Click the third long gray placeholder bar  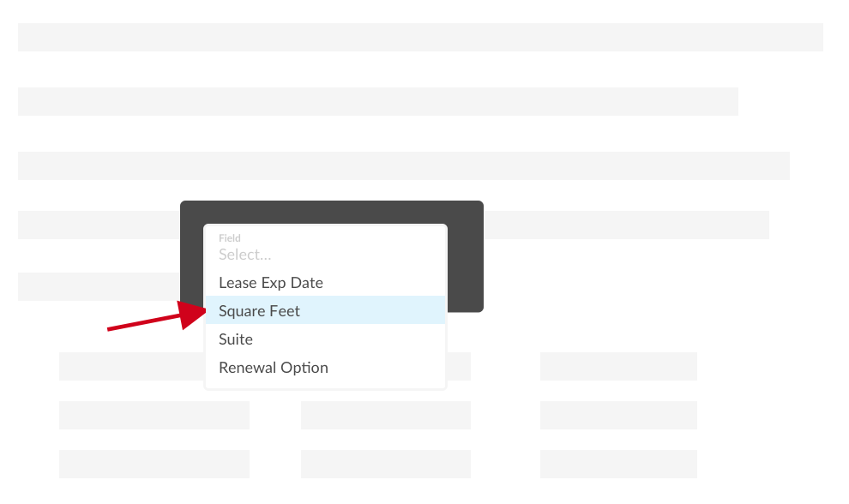[x=403, y=165]
